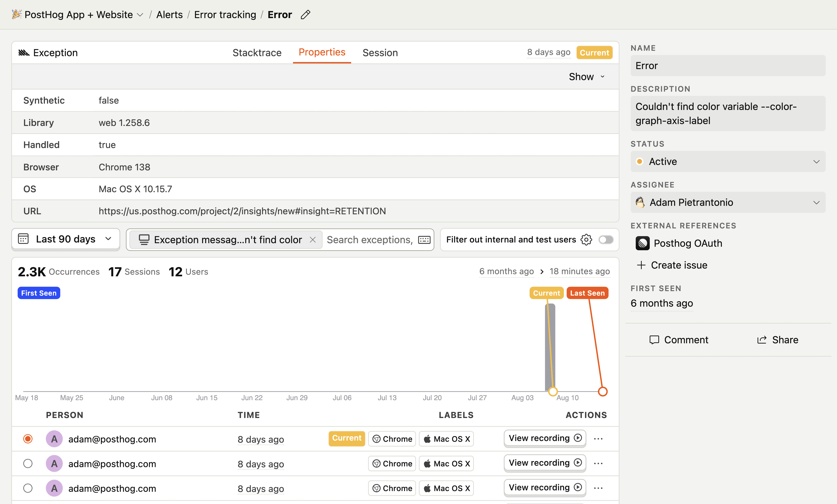
Task: Click the Mac OS X label in third row
Action: [446, 488]
